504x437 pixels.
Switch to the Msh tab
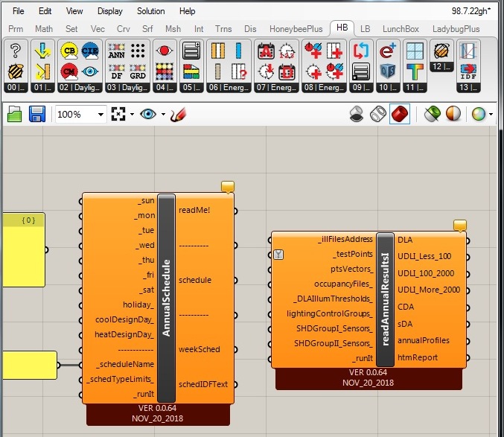(x=173, y=29)
